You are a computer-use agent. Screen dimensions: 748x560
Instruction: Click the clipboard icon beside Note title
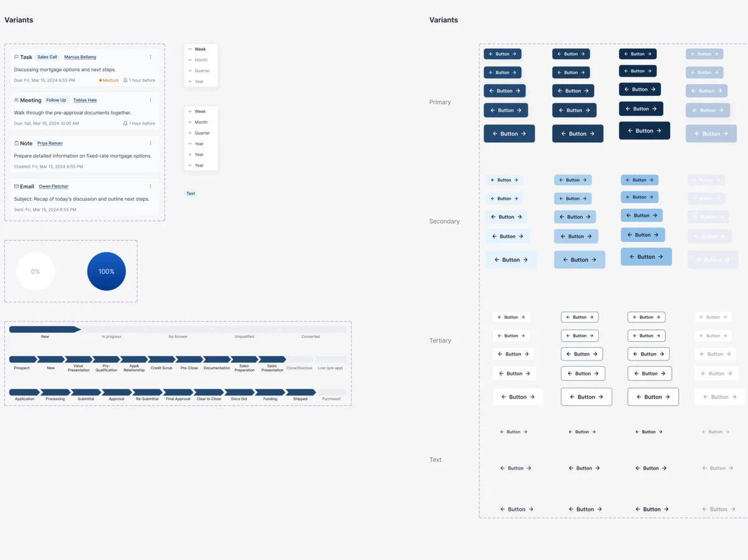(x=16, y=143)
